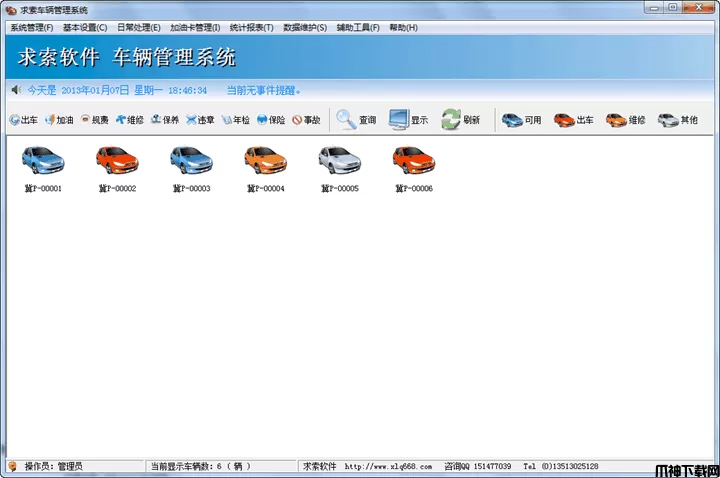This screenshot has height=478, width=720.
Task: Select the vehicle thumbnail 00001
Action: [43, 160]
